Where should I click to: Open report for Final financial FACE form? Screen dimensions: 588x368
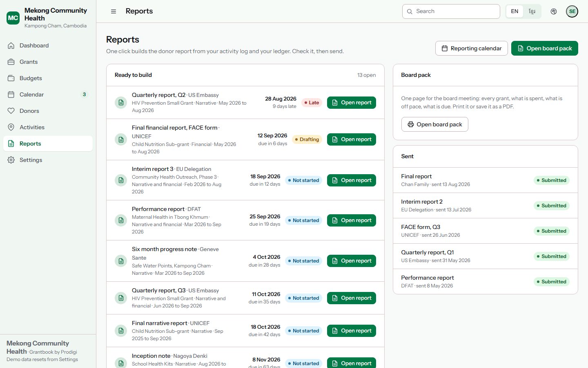pyautogui.click(x=352, y=139)
